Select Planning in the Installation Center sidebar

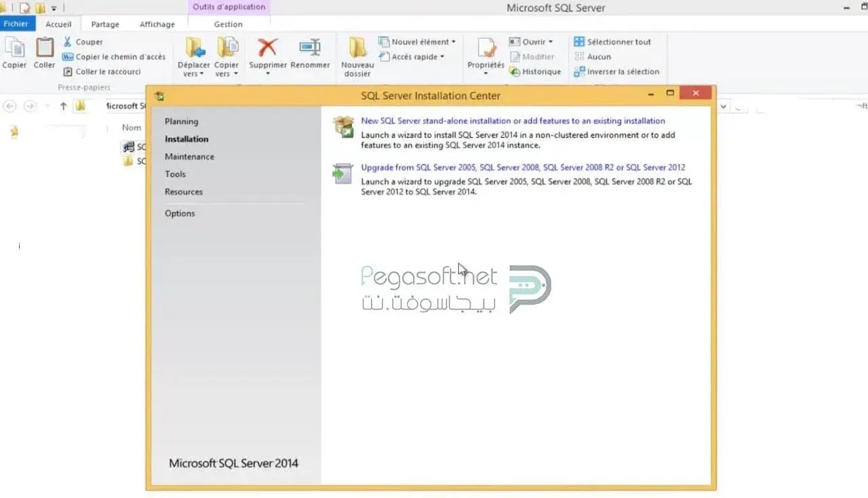(181, 121)
